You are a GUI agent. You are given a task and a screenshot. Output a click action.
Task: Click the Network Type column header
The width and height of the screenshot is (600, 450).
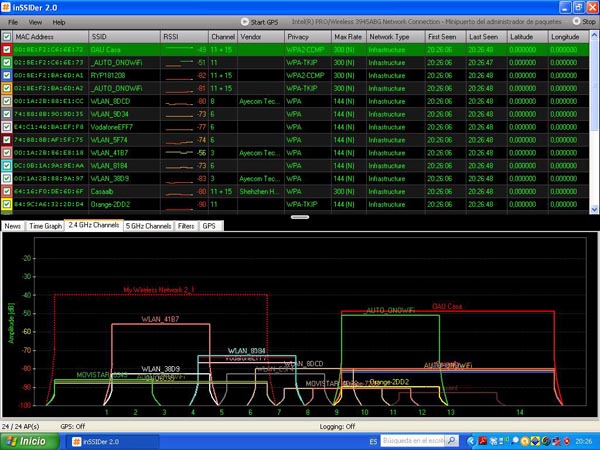click(x=396, y=37)
